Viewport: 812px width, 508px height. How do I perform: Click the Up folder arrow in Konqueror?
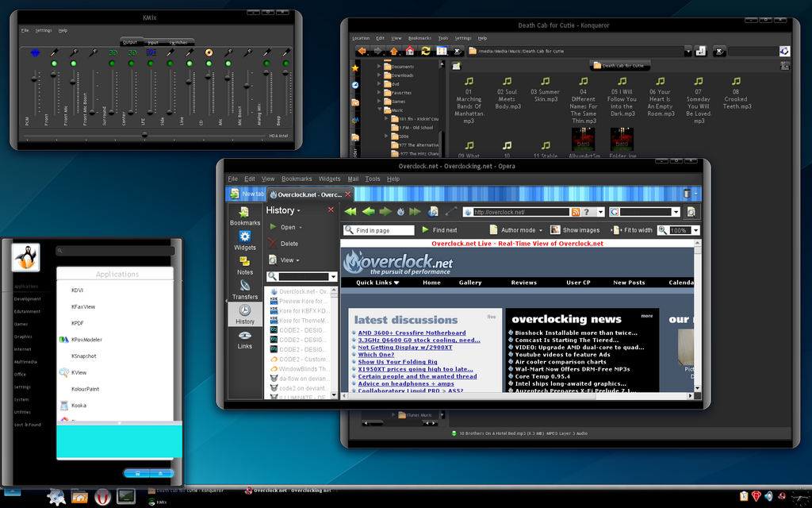tap(393, 52)
